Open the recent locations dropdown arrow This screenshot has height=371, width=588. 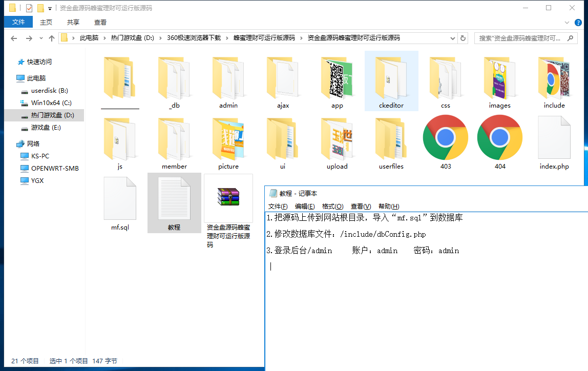41,38
